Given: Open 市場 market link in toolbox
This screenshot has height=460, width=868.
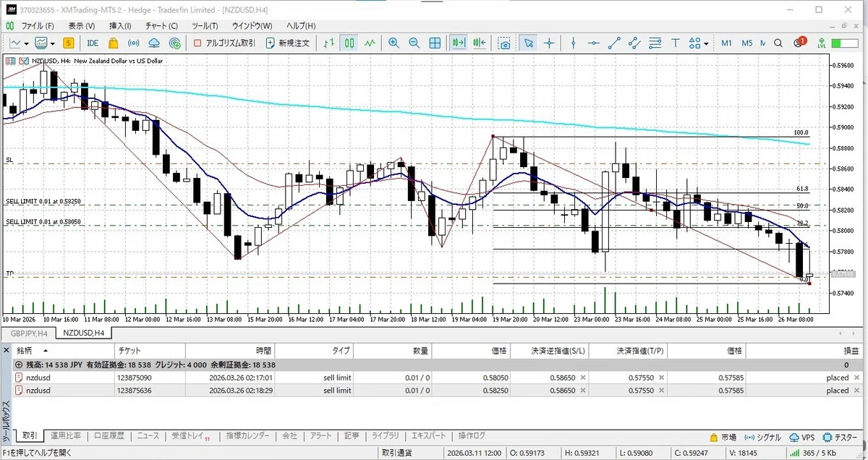Looking at the screenshot, I should (723, 437).
